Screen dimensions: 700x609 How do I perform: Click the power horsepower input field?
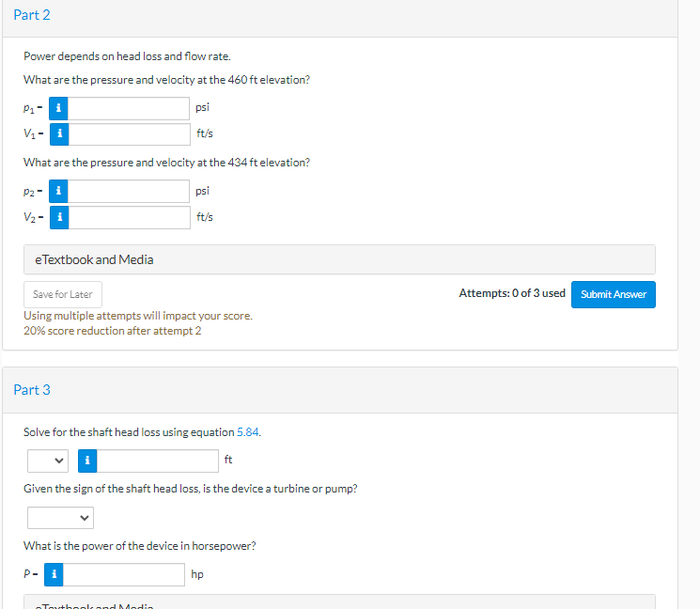(124, 574)
